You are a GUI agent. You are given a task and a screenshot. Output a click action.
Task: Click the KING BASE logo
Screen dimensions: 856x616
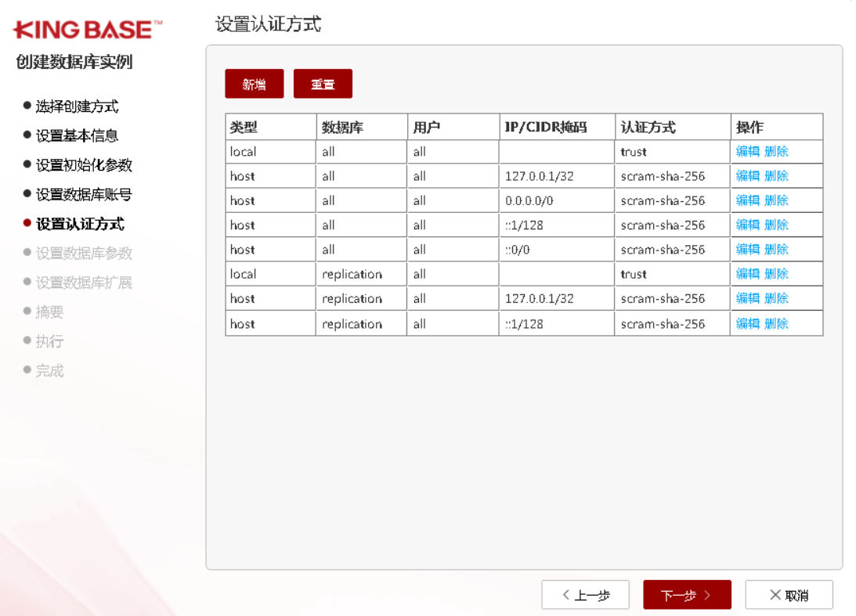click(88, 31)
